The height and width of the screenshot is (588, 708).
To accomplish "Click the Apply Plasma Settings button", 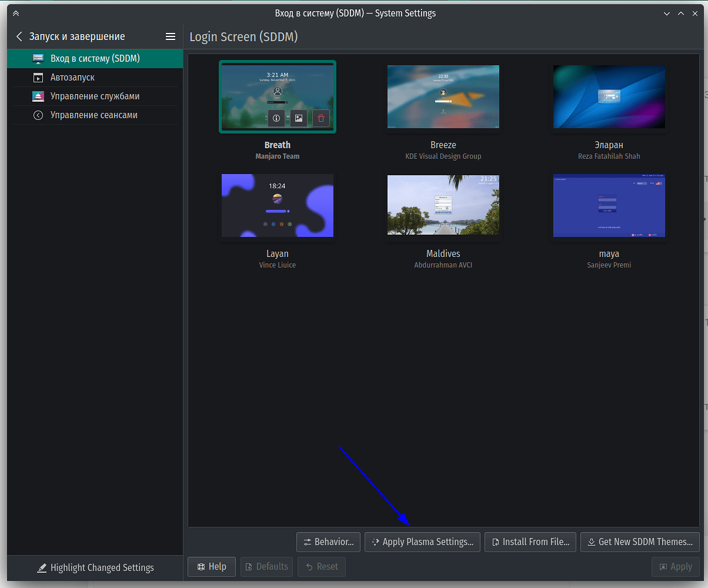I will click(422, 542).
